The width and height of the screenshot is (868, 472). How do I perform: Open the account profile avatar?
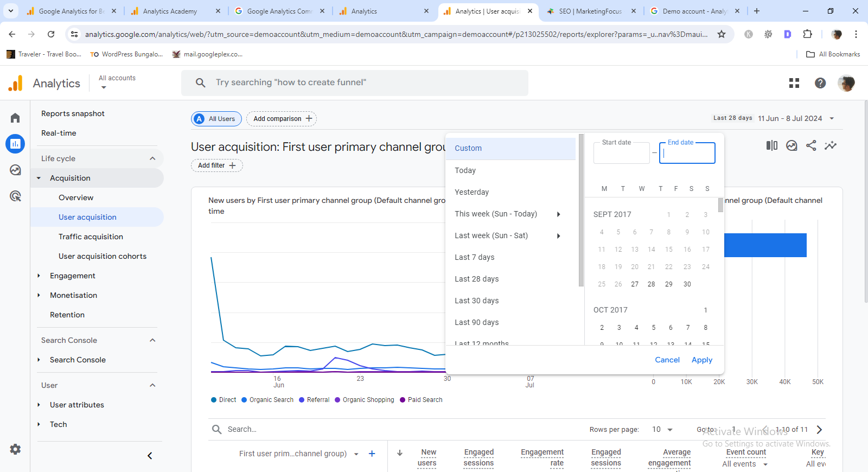pos(846,83)
